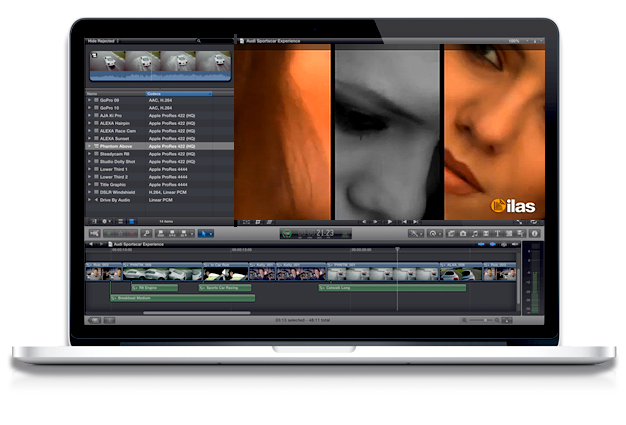Open the edit mode dropdown beside Append
The image size is (626, 425).
pos(192,233)
